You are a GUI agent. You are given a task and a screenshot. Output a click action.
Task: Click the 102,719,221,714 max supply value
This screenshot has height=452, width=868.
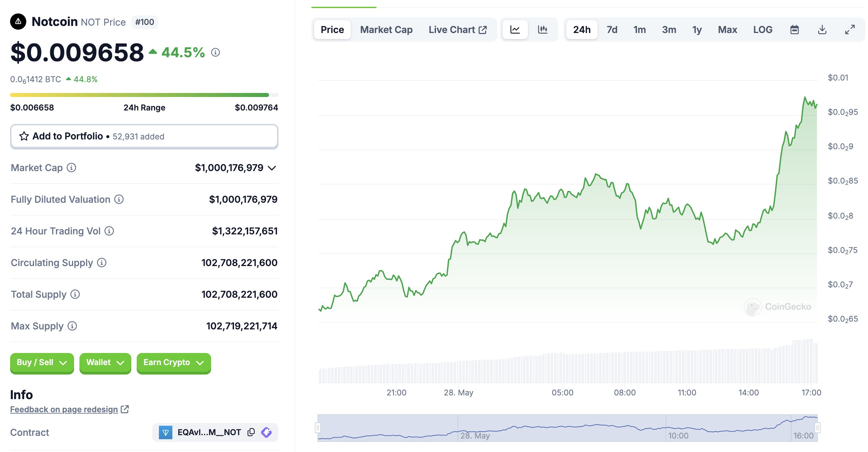[x=242, y=326]
